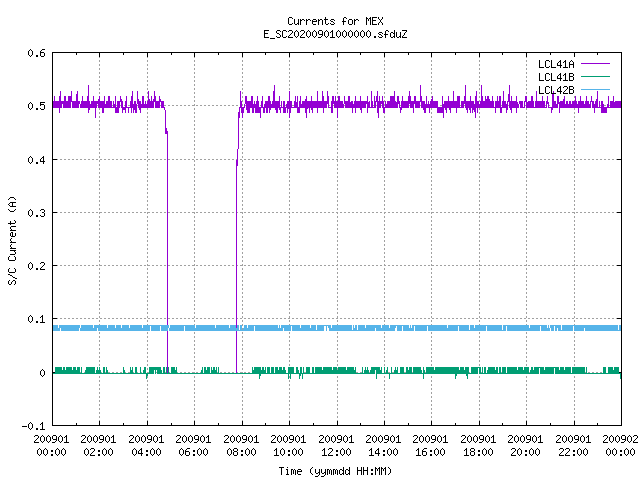This screenshot has width=640, height=480.
Task: Click the x-axis tick 200901 16:00
Action: 431,446
